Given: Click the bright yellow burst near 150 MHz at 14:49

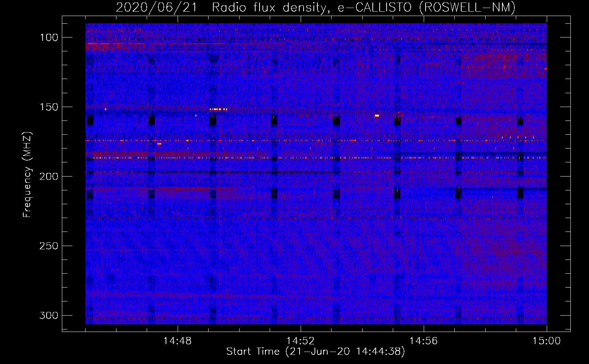Looking at the screenshot, I should tap(218, 109).
